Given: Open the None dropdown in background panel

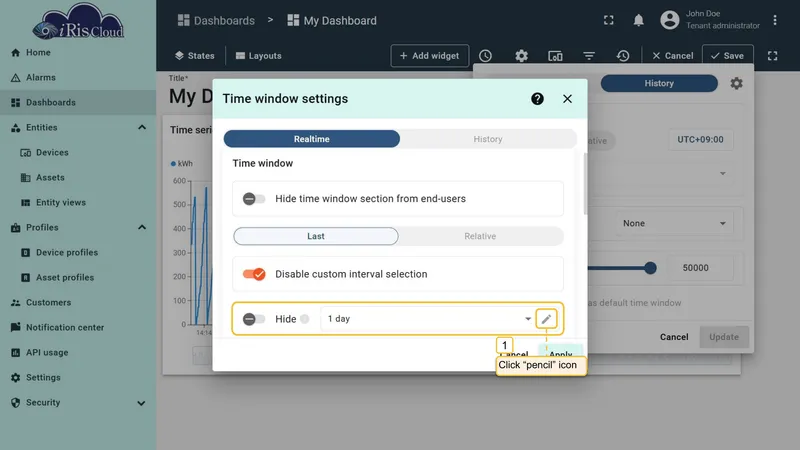Looking at the screenshot, I should tap(673, 223).
